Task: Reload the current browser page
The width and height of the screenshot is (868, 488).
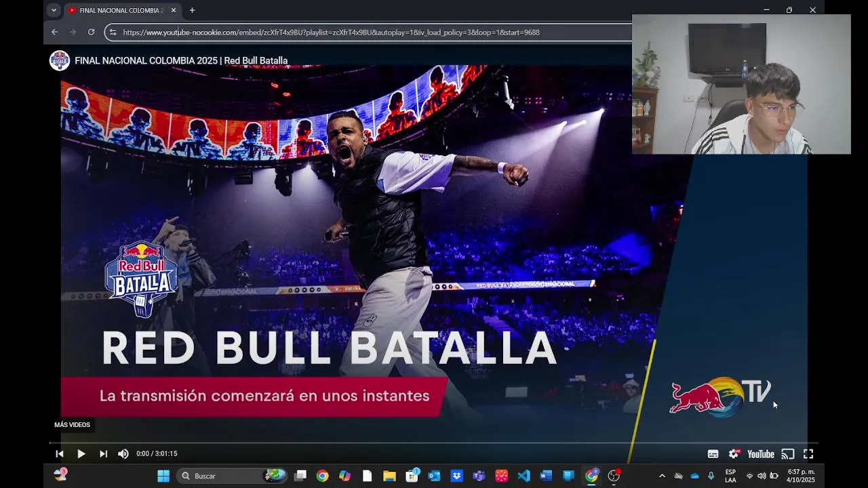Action: point(91,32)
